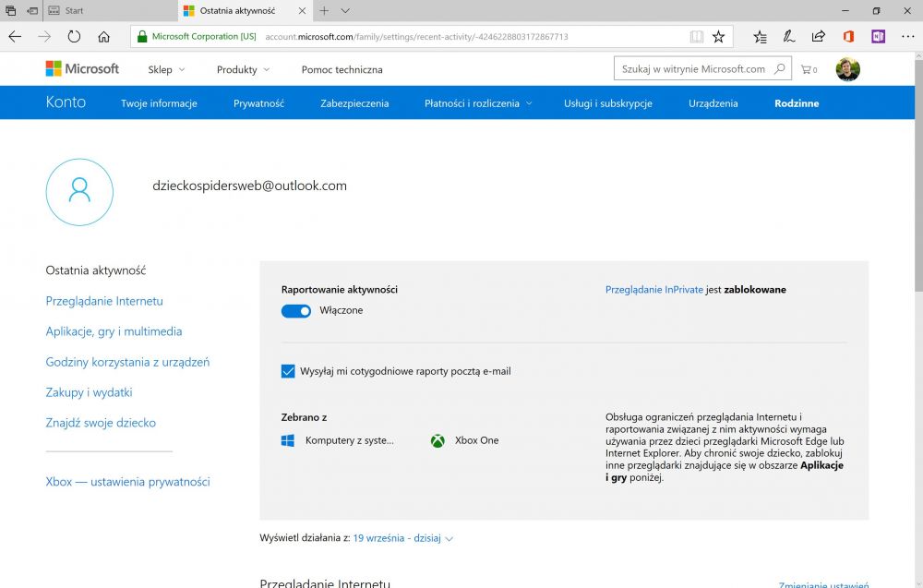Screen dimensions: 923x588
Task: Click the child account avatar circle
Action: 79,192
